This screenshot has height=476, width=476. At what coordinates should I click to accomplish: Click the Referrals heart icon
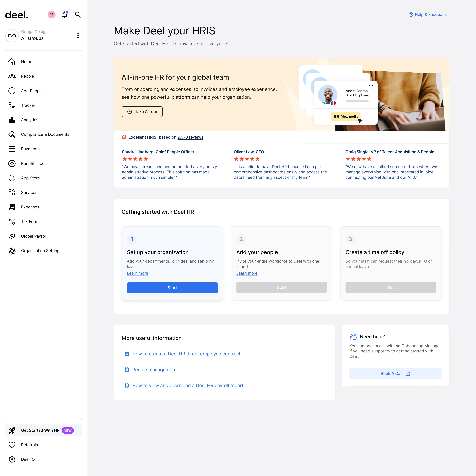click(x=12, y=445)
